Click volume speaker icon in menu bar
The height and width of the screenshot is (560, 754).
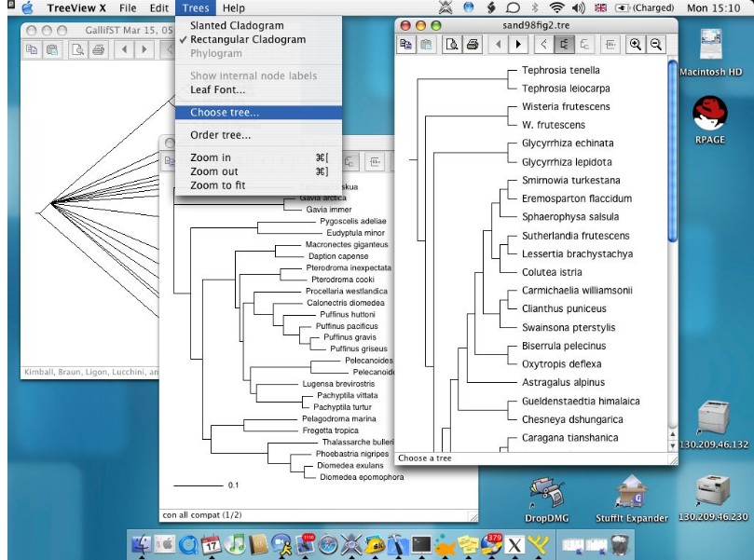coord(579,7)
